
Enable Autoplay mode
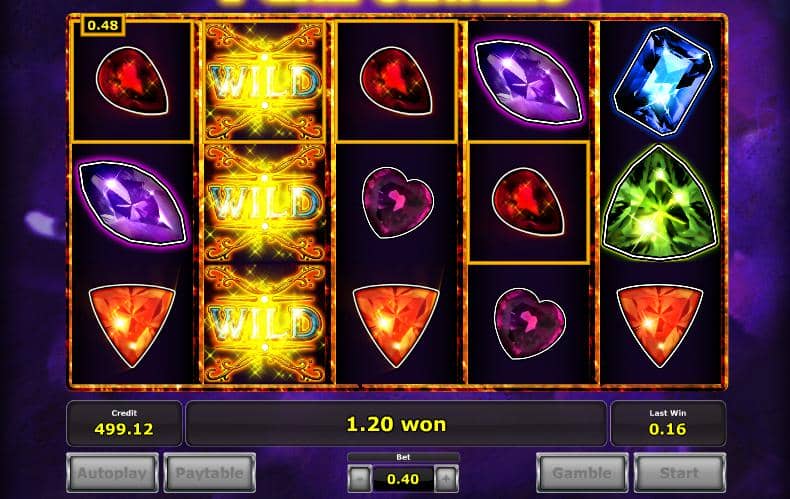(112, 473)
